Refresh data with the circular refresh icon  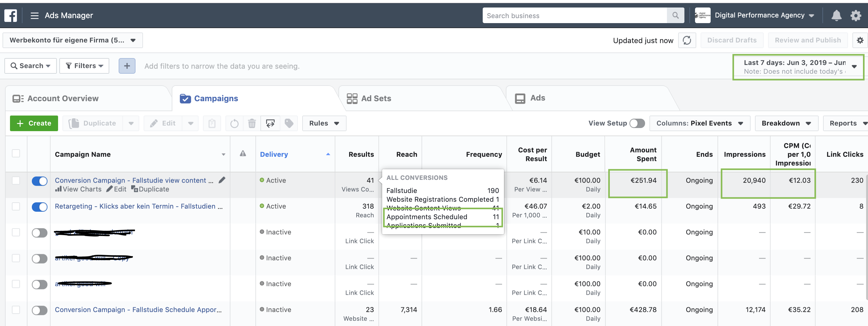[x=687, y=41]
